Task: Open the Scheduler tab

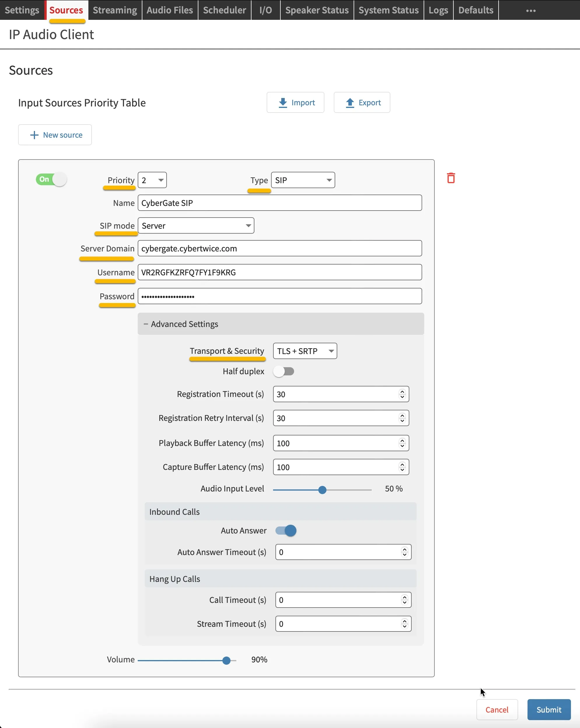Action: 224,10
